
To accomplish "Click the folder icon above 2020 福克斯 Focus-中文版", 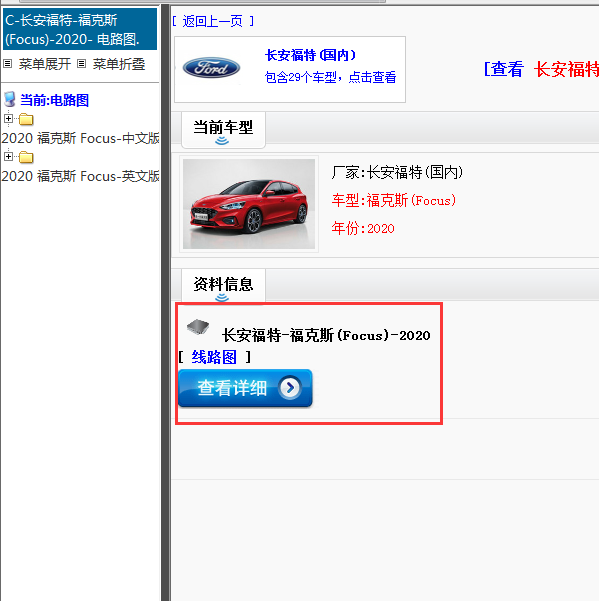I will 26,119.
